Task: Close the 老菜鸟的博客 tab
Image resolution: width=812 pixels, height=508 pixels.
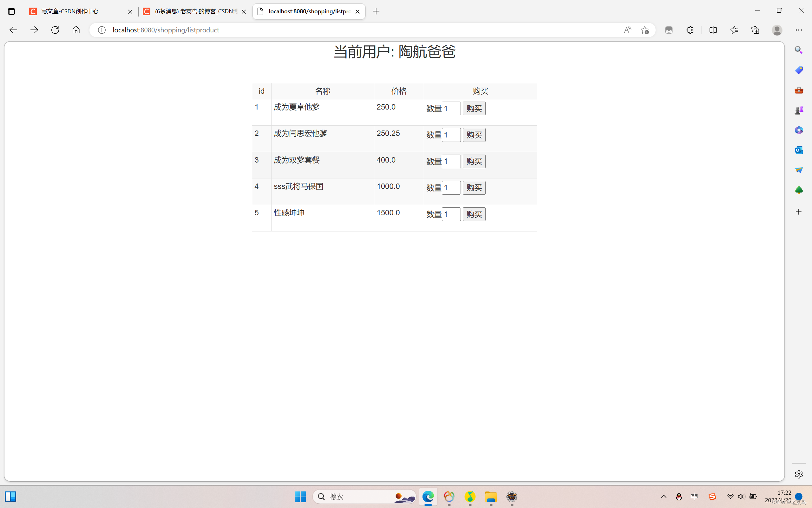Action: tap(244, 11)
